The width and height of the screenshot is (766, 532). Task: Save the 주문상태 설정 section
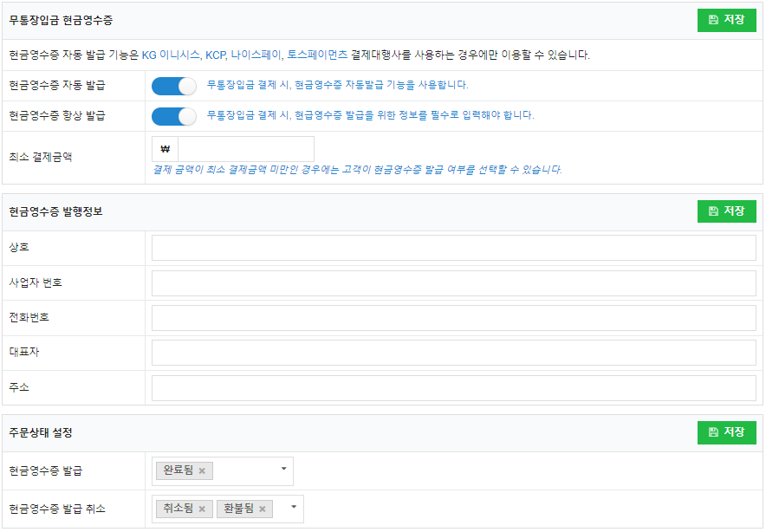point(726,432)
